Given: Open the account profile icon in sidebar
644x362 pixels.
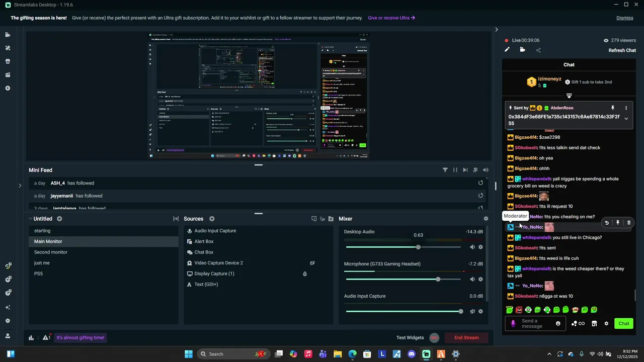Looking at the screenshot, I should [8, 336].
